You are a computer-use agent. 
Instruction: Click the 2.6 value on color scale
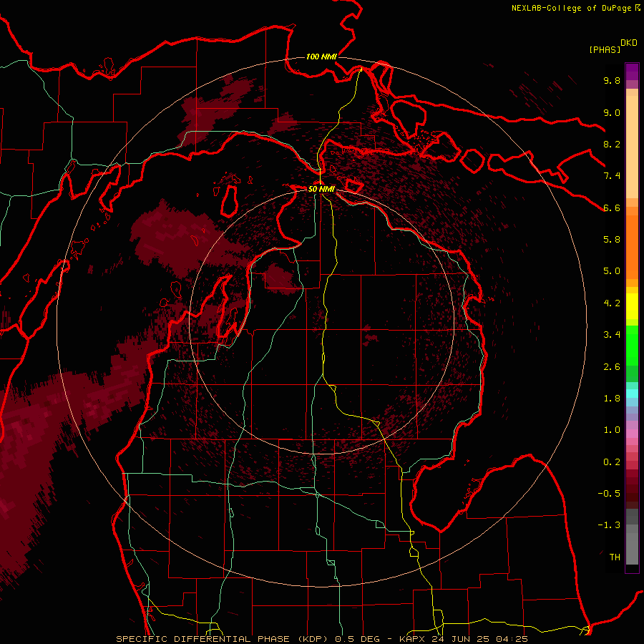coord(612,367)
